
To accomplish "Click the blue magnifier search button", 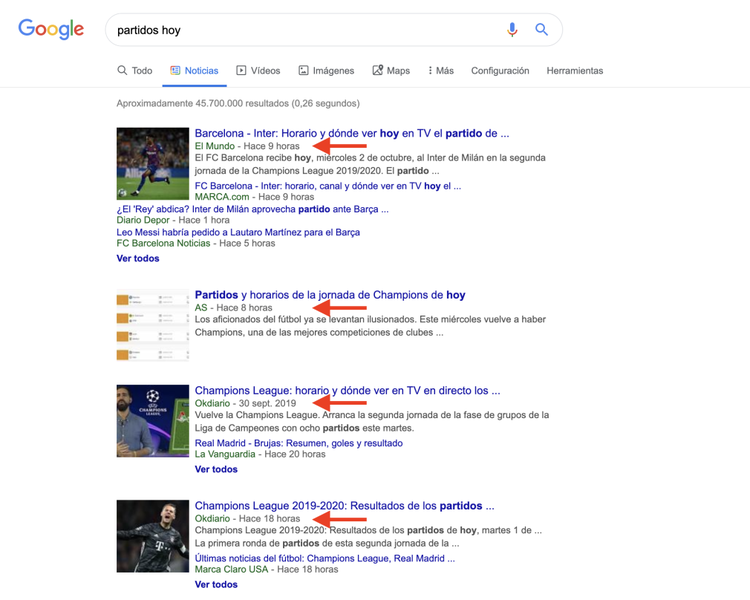I will coord(541,30).
